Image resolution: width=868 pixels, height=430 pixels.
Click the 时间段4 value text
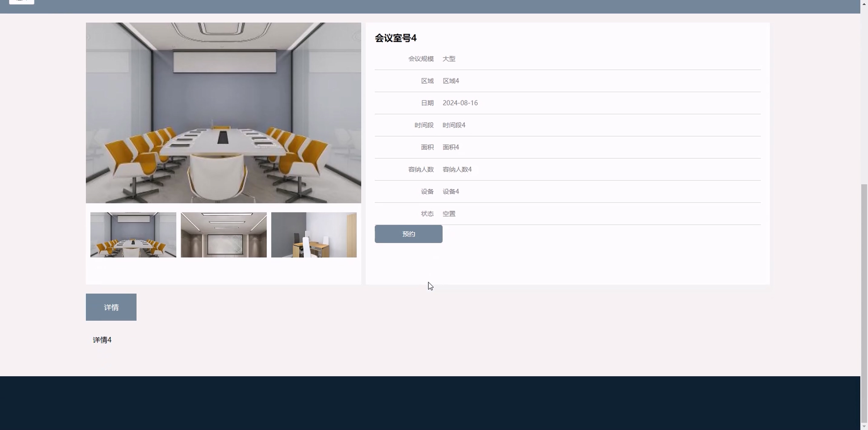pyautogui.click(x=454, y=125)
